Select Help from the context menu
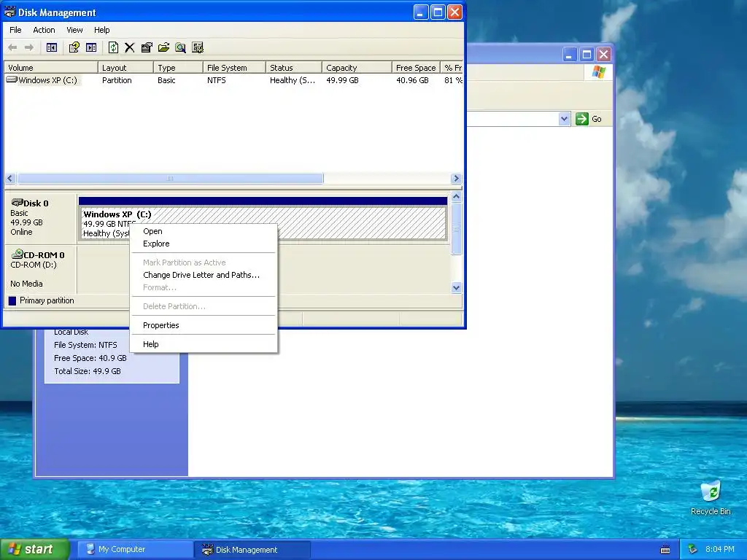 pos(204,344)
